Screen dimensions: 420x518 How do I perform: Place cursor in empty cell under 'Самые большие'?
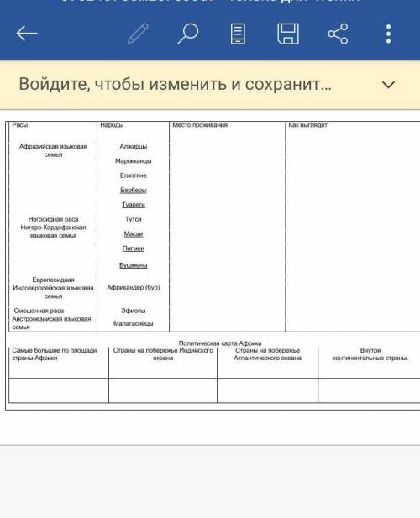59,390
